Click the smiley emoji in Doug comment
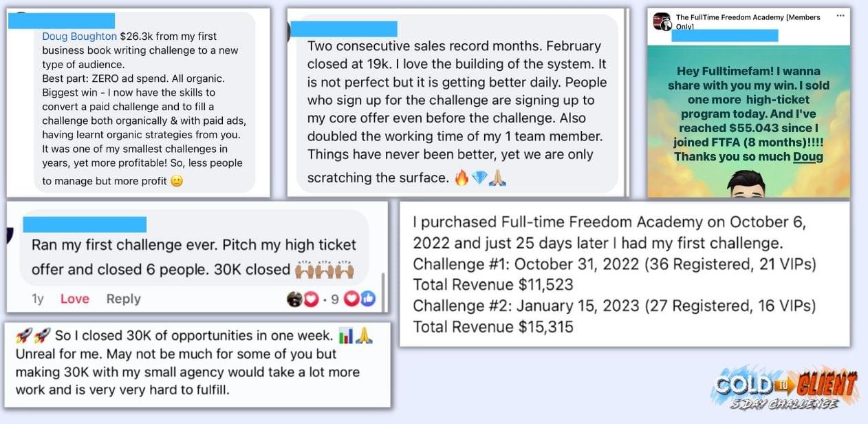The height and width of the screenshot is (424, 868). point(177,181)
